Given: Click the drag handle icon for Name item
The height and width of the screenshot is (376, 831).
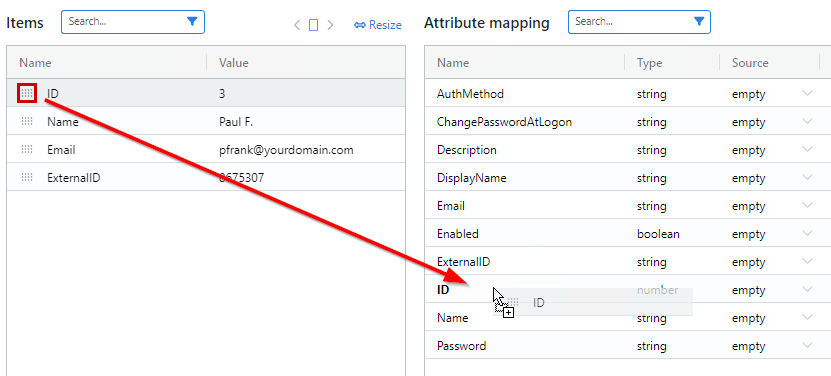Looking at the screenshot, I should coord(27,121).
